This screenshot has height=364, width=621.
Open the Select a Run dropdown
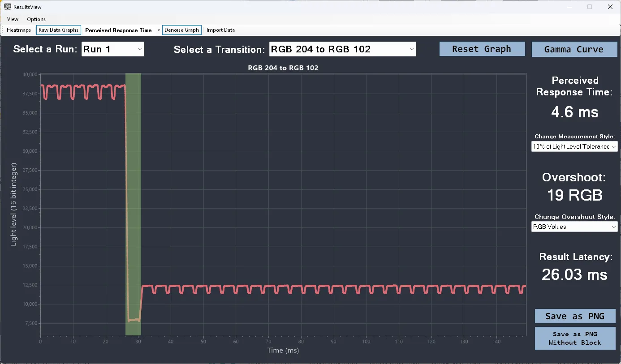click(113, 49)
